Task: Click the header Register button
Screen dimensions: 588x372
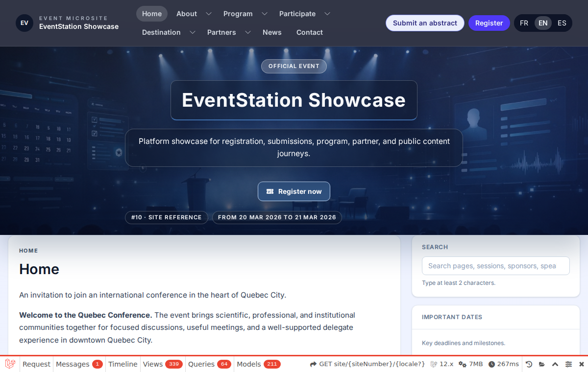Action: [489, 23]
